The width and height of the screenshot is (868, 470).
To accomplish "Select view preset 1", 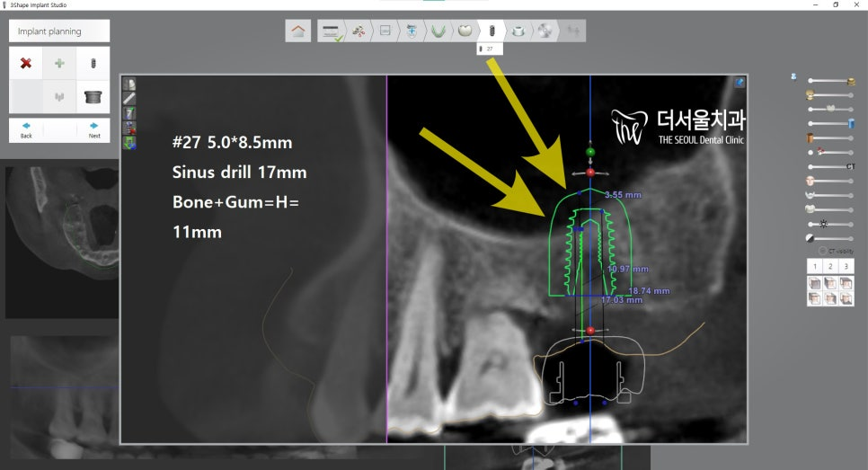I will (814, 267).
